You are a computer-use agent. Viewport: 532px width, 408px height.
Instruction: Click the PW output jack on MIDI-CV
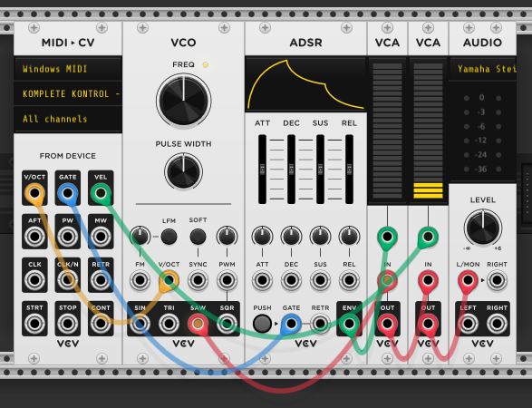coord(67,237)
